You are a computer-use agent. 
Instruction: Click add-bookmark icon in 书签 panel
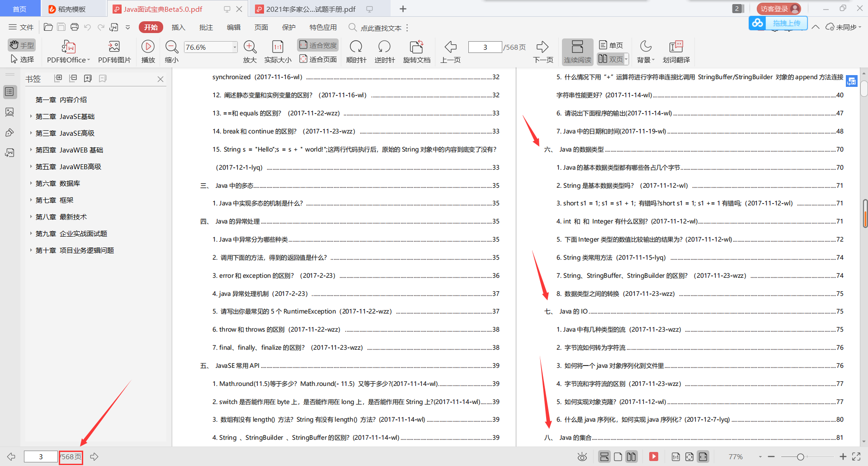click(x=88, y=78)
